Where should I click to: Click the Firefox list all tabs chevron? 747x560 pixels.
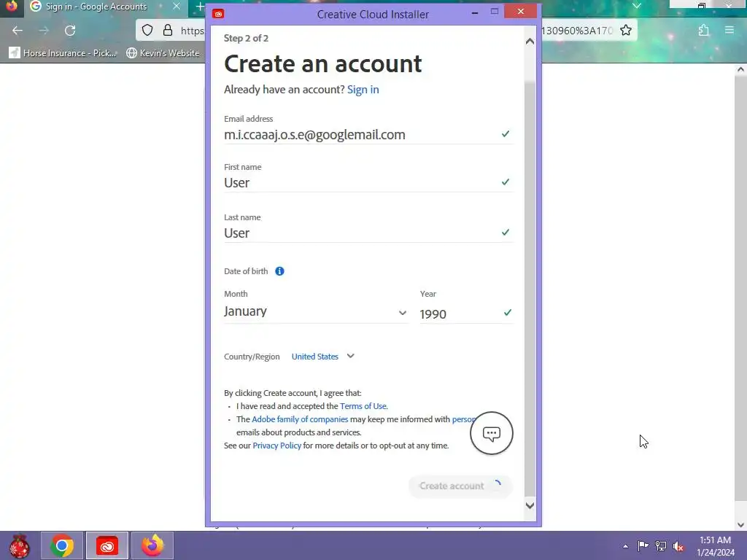637,6
